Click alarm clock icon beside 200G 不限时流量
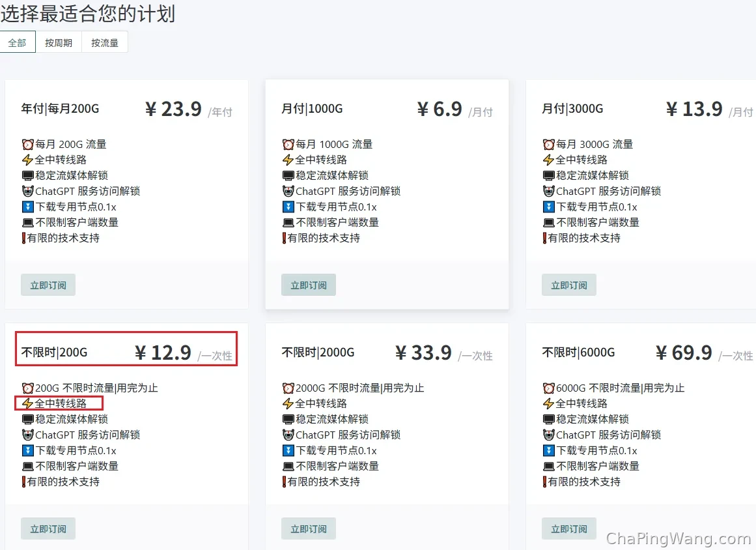 coord(28,388)
